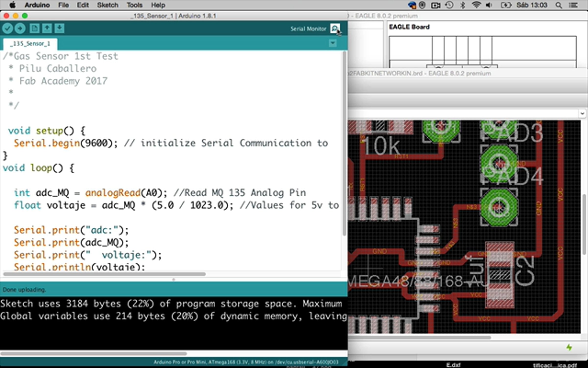
Task: Open Spotlight search in the menu bar
Action: pos(559,5)
